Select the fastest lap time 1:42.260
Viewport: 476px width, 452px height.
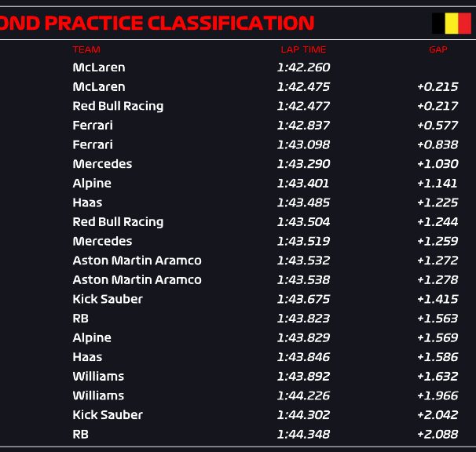tap(303, 67)
